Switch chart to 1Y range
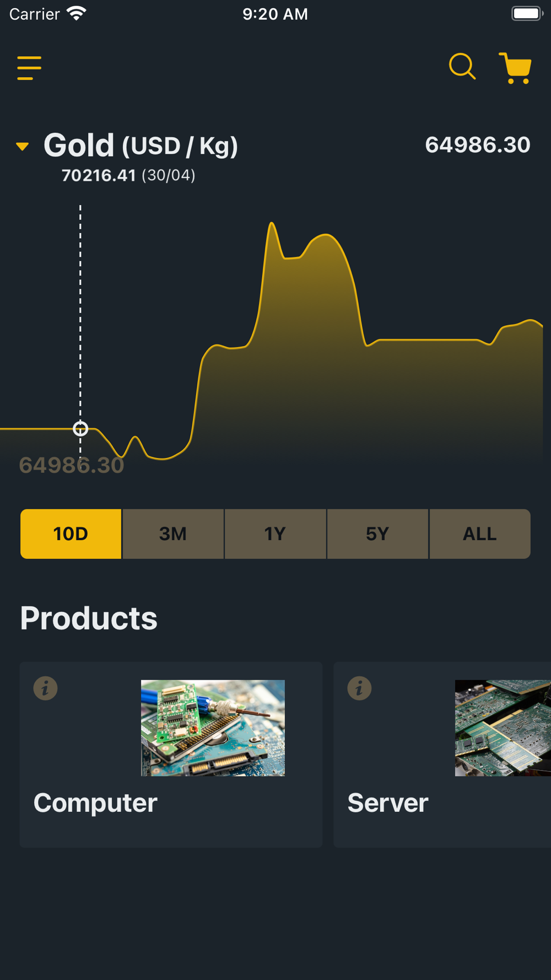The height and width of the screenshot is (980, 551). click(275, 534)
